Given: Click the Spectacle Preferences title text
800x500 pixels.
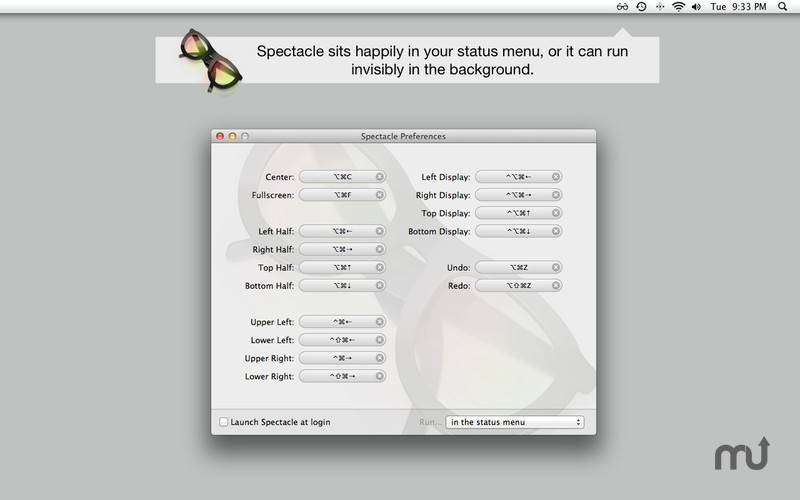Looking at the screenshot, I should click(x=403, y=136).
